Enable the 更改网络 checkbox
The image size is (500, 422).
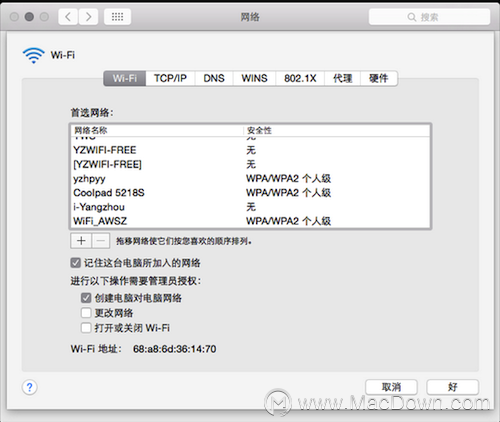(x=86, y=313)
